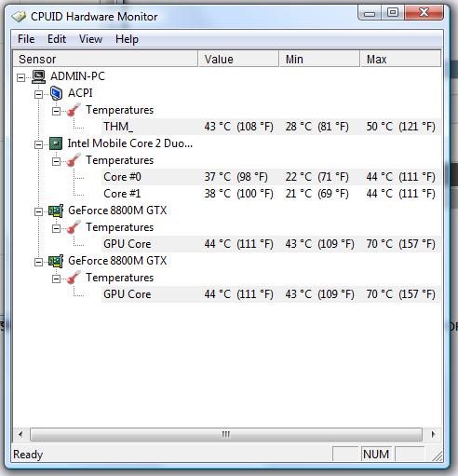Click thermometer icon under first GeForce 8800M GTX
The width and height of the screenshot is (458, 476).
coord(74,227)
